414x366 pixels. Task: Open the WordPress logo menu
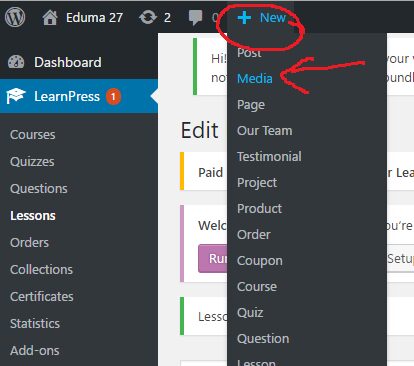(x=15, y=17)
